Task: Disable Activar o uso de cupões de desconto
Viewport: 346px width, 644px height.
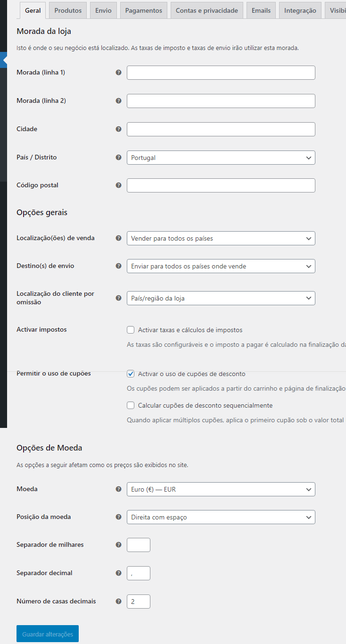Action: click(x=131, y=374)
